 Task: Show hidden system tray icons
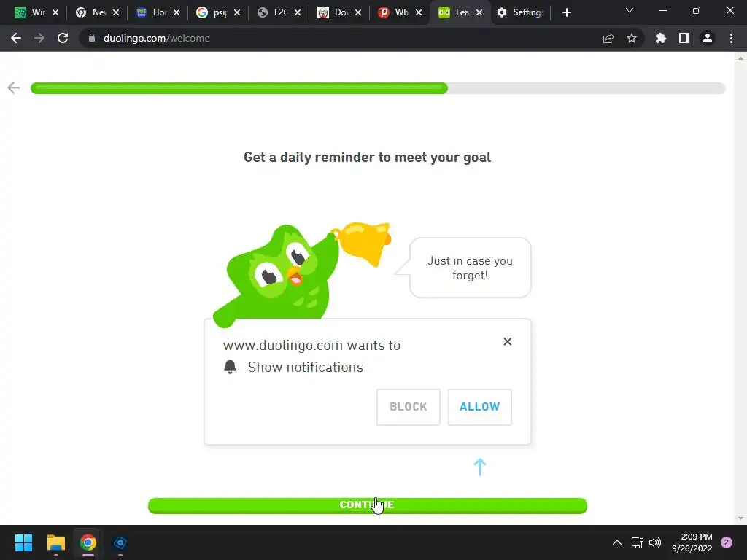[x=617, y=542]
